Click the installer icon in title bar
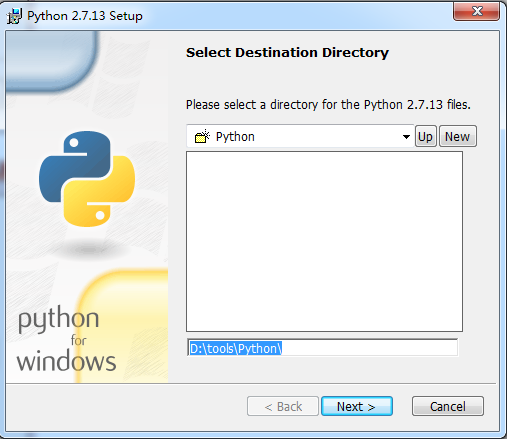The image size is (507, 439). pyautogui.click(x=14, y=16)
